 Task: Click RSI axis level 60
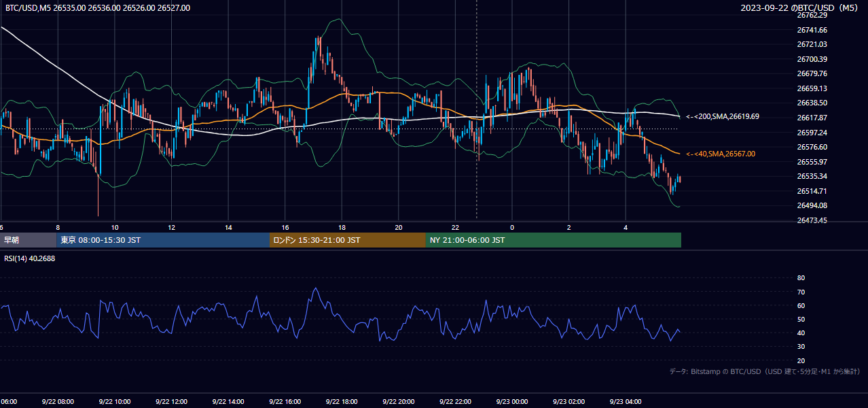[801, 305]
